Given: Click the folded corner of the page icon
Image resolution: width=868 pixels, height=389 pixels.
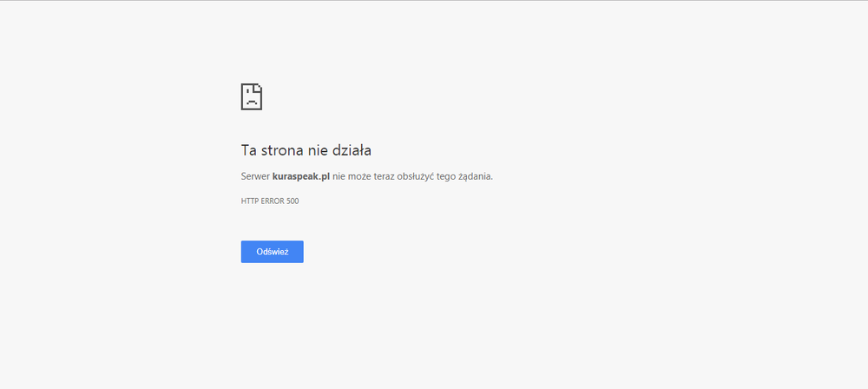Looking at the screenshot, I should pos(259,88).
